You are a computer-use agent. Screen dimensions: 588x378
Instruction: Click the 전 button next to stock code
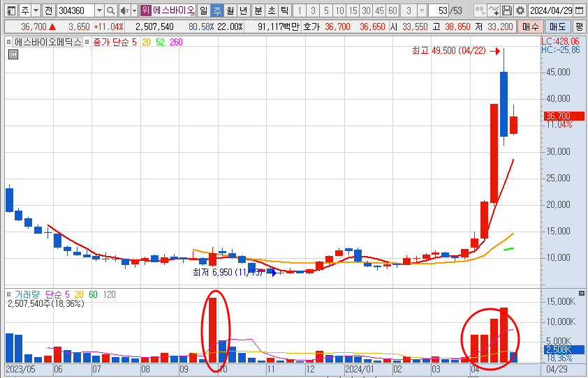(48, 10)
